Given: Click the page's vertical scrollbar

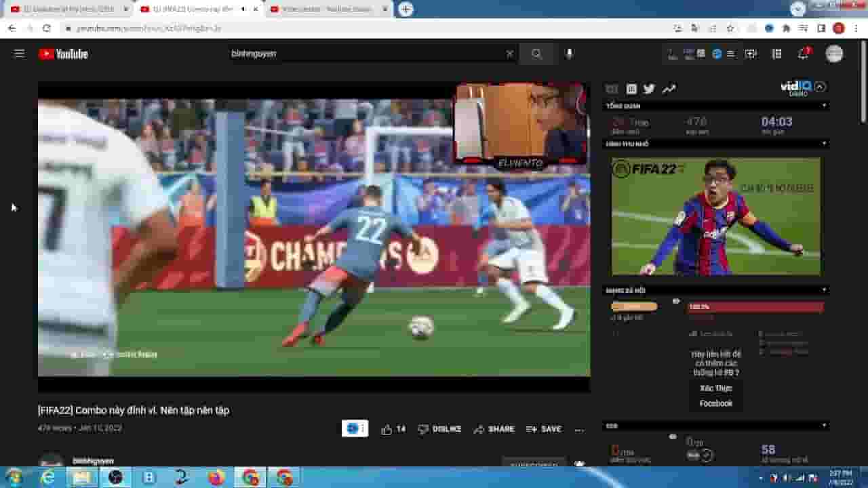Looking at the screenshot, I should point(864,81).
